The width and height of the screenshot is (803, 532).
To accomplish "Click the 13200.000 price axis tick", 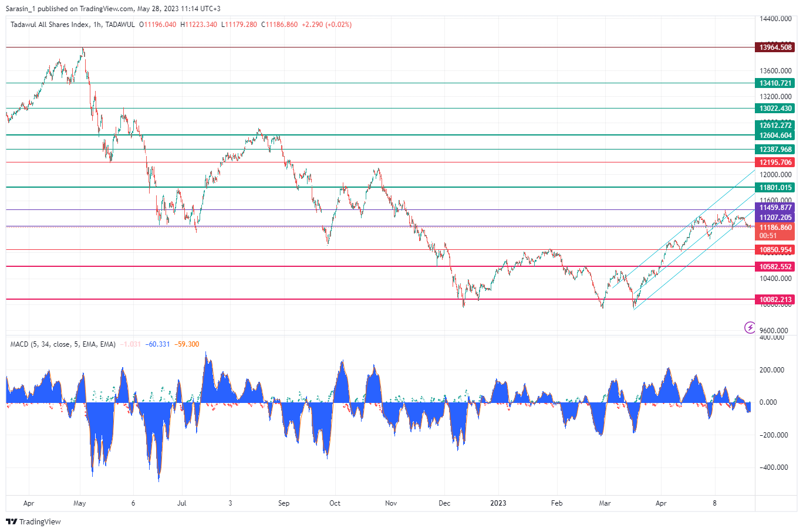I will click(775, 97).
